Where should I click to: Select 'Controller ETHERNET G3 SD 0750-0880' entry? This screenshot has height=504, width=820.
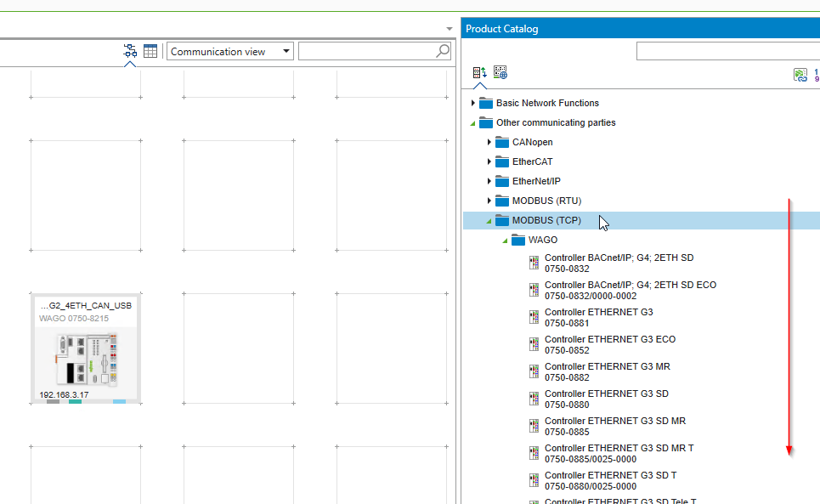[607, 399]
